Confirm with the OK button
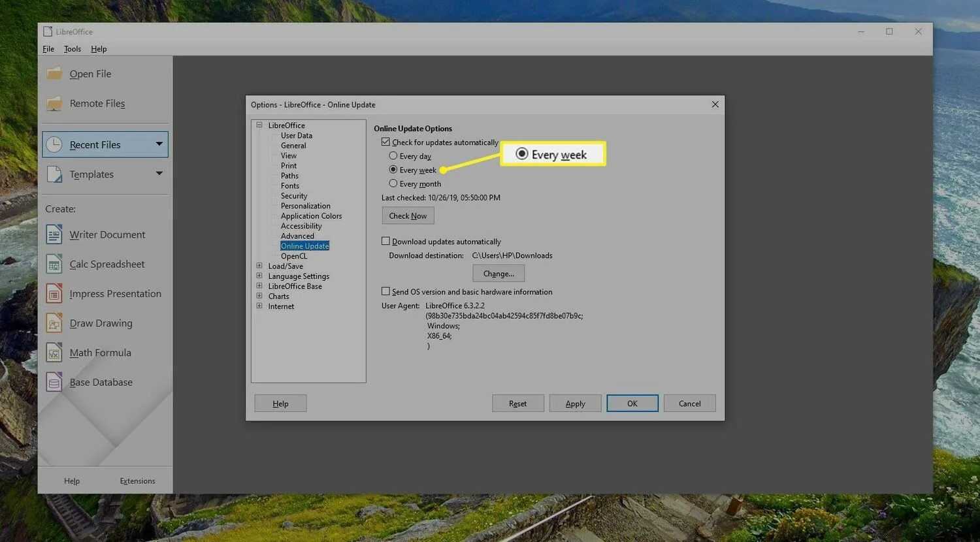 click(632, 404)
